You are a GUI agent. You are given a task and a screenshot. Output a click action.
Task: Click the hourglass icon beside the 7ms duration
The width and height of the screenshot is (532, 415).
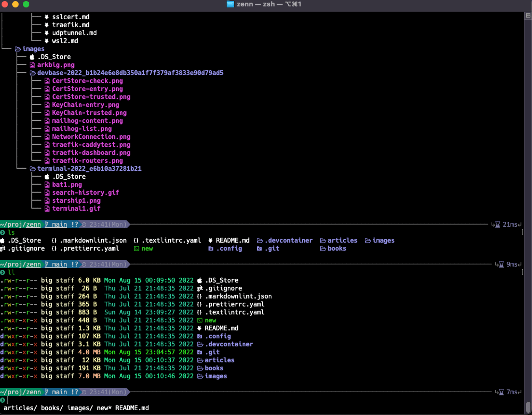point(501,392)
